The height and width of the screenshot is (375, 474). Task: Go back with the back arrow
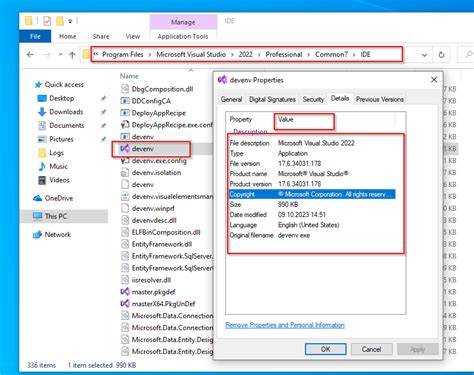30,55
